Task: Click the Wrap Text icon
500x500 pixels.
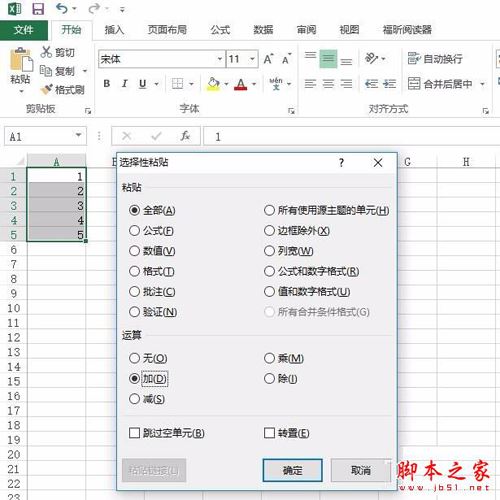Action: coord(414,58)
